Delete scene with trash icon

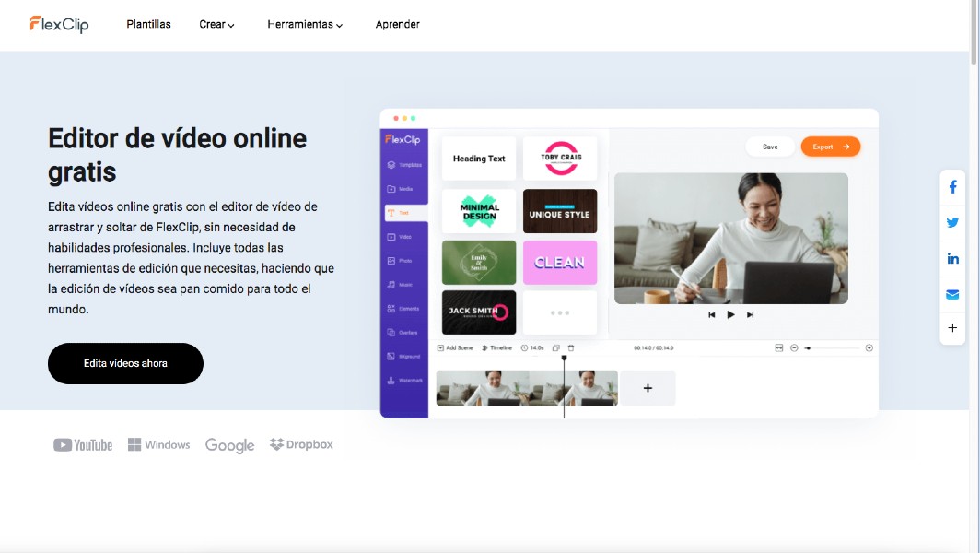tap(571, 347)
